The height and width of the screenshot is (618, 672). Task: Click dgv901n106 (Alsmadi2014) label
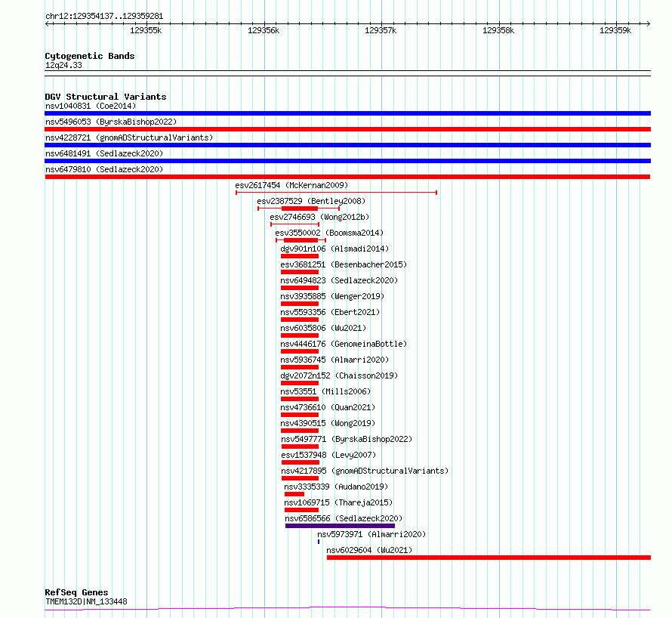(x=334, y=249)
